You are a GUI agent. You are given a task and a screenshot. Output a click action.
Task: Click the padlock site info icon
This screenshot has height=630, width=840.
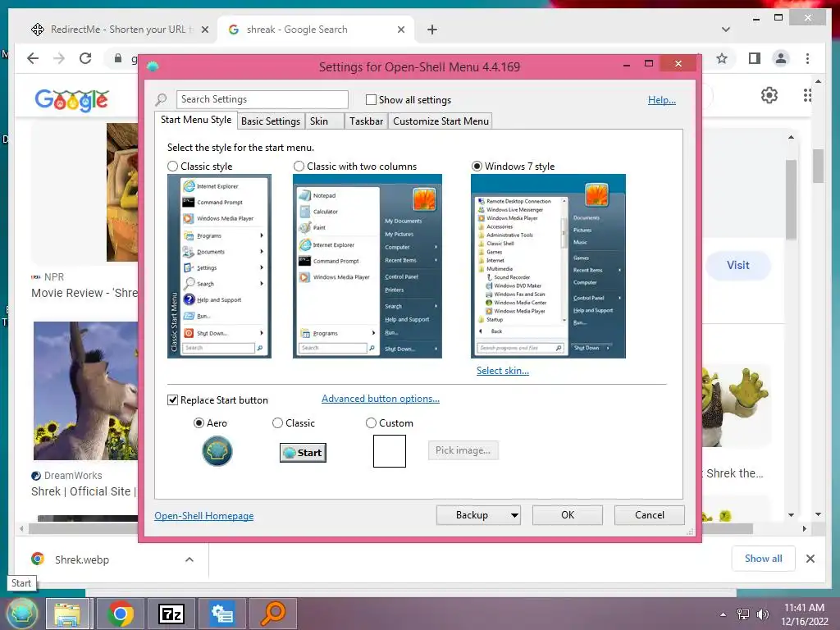coord(118,58)
